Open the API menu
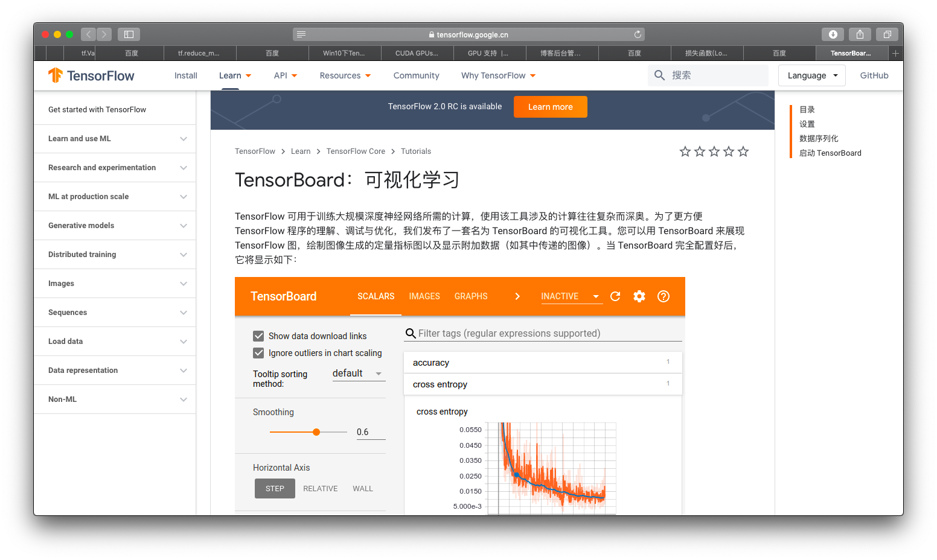Screen dimensions: 937x560 tap(286, 75)
